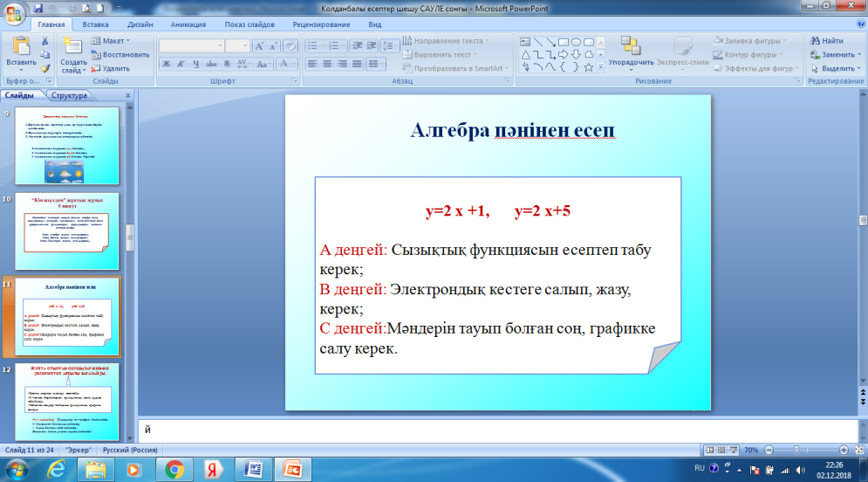
Task: Select the star shape in shapes gallery
Action: coord(589,66)
